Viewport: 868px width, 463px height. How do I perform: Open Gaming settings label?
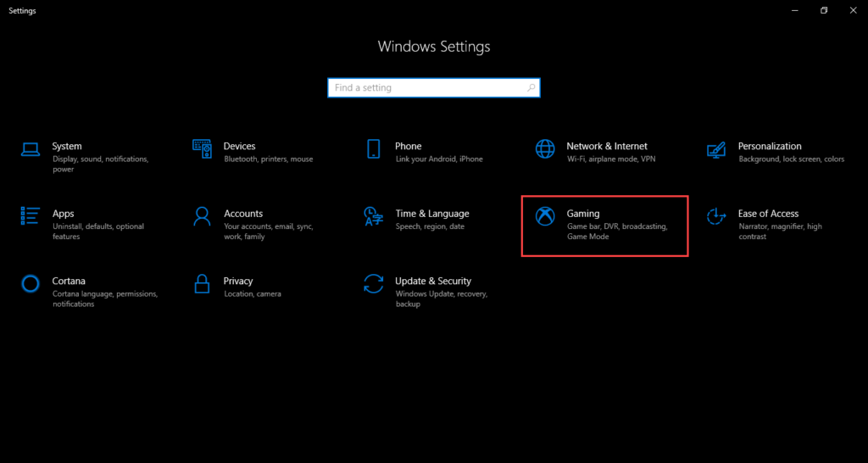[x=583, y=214]
